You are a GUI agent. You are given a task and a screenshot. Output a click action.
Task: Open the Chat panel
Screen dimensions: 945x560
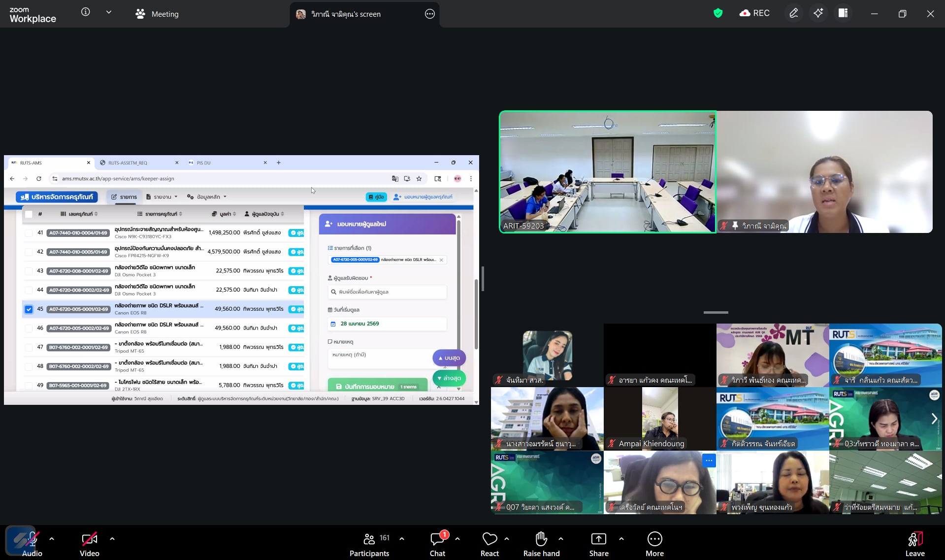click(437, 544)
